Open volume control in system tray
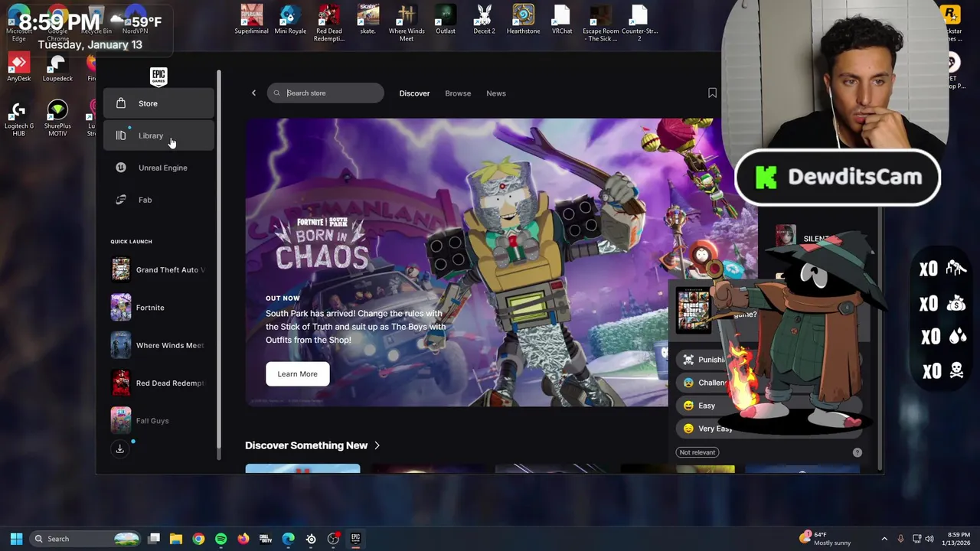 929,539
